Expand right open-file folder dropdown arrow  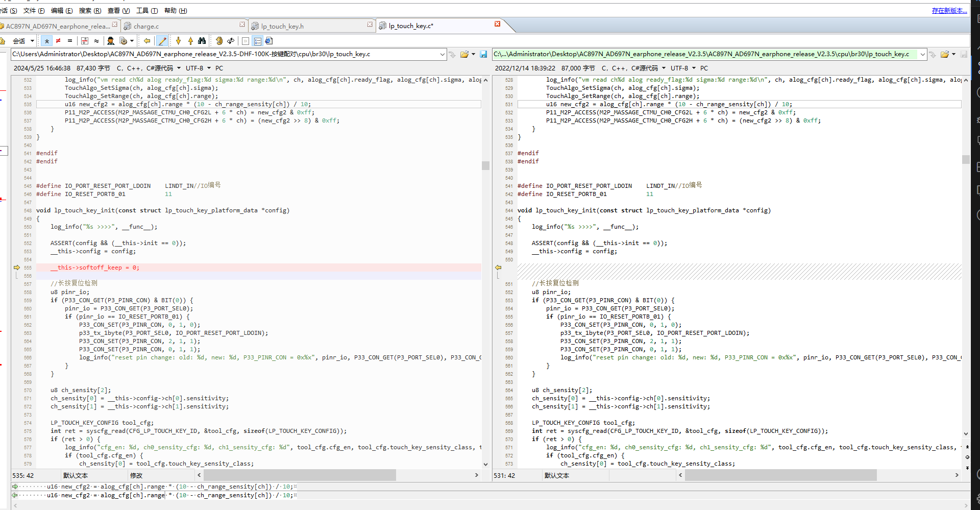click(x=953, y=54)
